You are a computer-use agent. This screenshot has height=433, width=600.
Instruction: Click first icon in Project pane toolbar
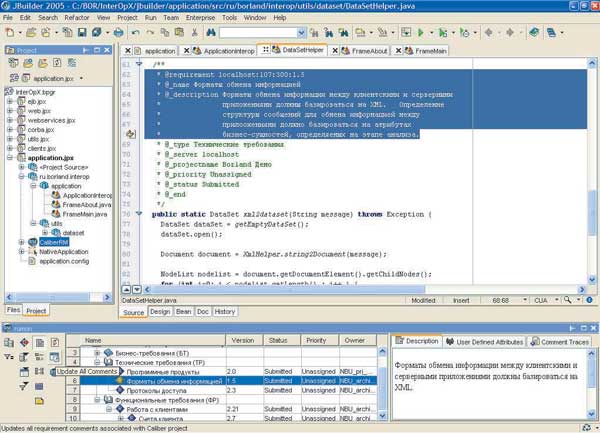pos(13,63)
